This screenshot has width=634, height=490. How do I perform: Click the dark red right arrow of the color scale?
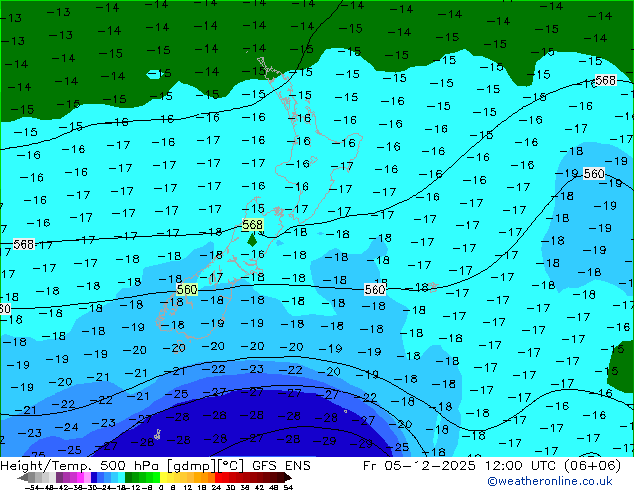288,477
